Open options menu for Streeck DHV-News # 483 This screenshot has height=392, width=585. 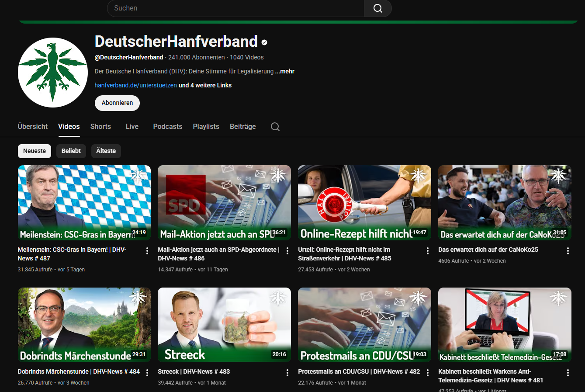(x=287, y=373)
